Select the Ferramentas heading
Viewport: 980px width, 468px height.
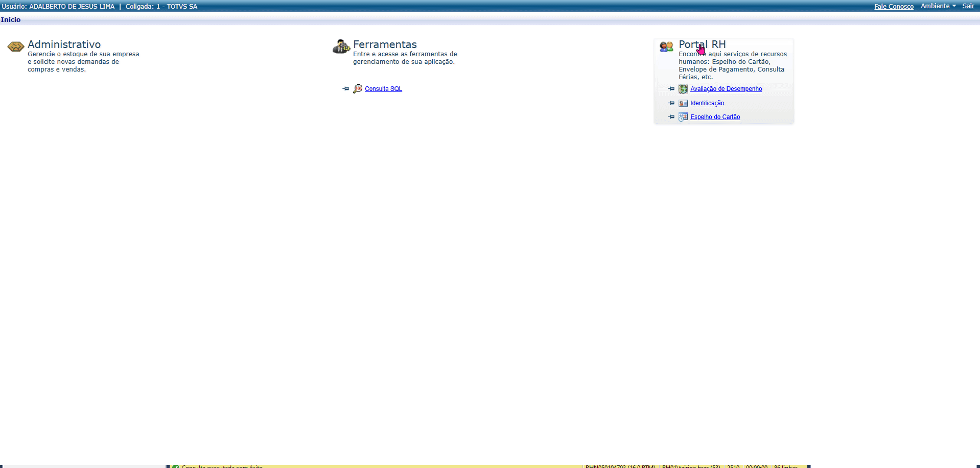pyautogui.click(x=385, y=44)
